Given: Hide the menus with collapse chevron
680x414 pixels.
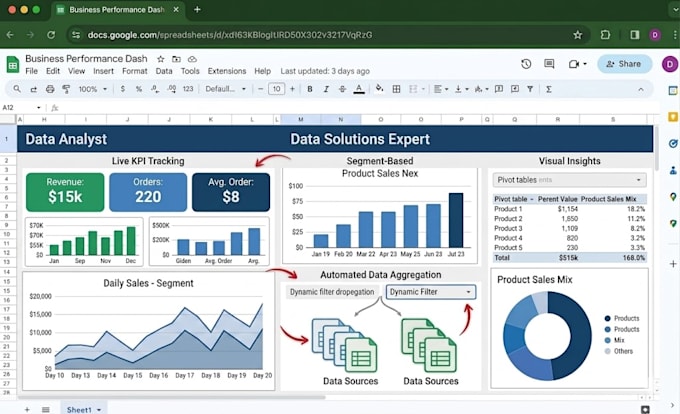Looking at the screenshot, I should coord(641,89).
